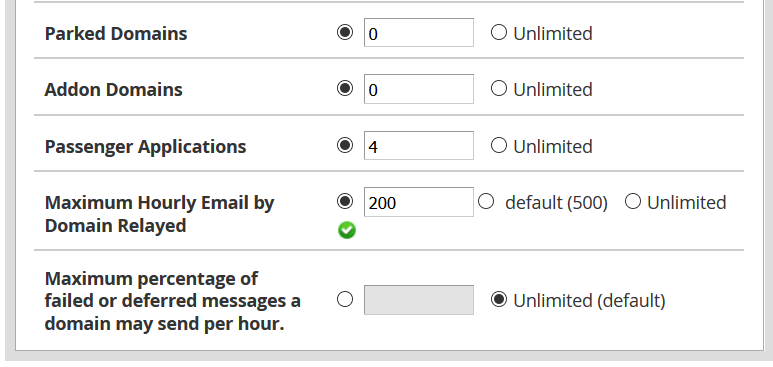Viewport: 773px width, 367px height.
Task: Select the custom value radio for Hourly Email
Action: coord(345,201)
